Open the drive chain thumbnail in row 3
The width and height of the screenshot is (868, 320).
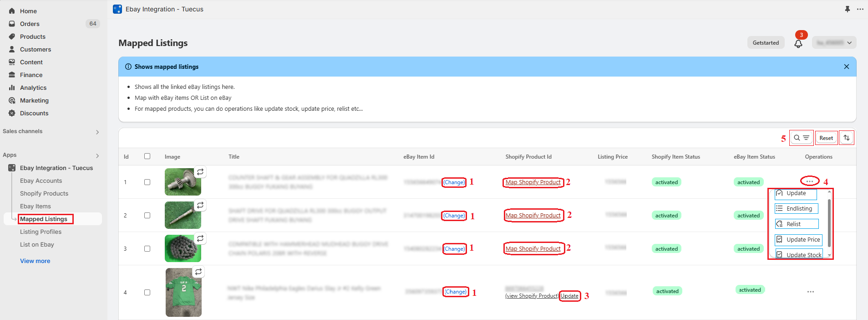183,248
